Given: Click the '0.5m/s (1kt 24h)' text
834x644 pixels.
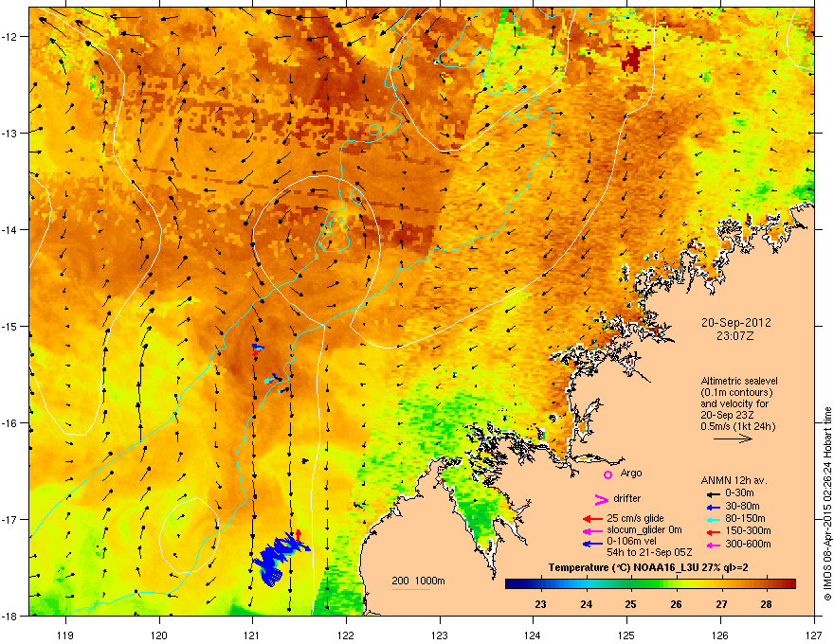Looking at the screenshot, I should pos(737,426).
